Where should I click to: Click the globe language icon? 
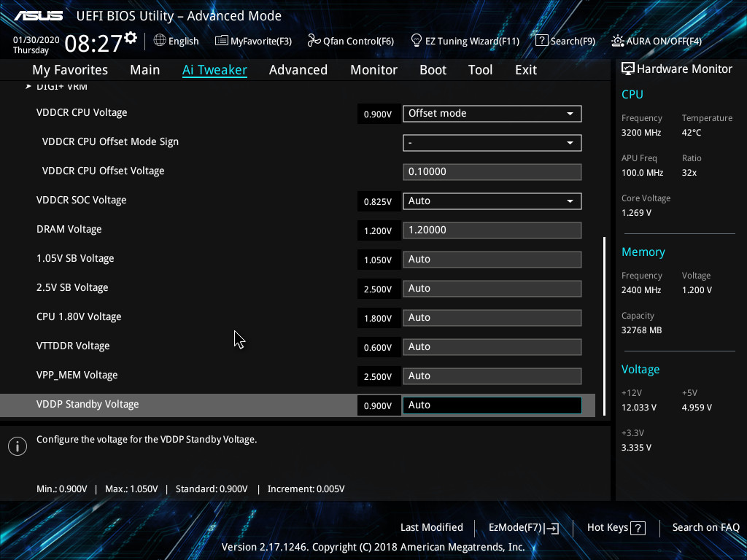coord(160,41)
